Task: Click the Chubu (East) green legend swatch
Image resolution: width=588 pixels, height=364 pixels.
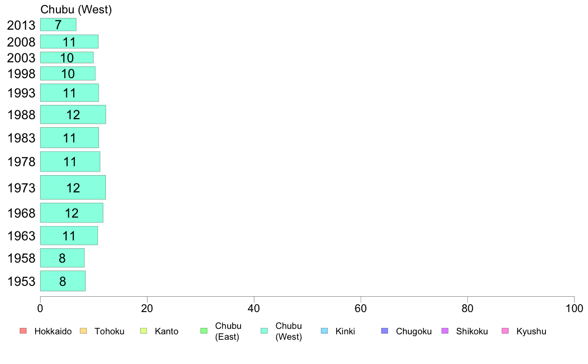Action: [x=204, y=331]
